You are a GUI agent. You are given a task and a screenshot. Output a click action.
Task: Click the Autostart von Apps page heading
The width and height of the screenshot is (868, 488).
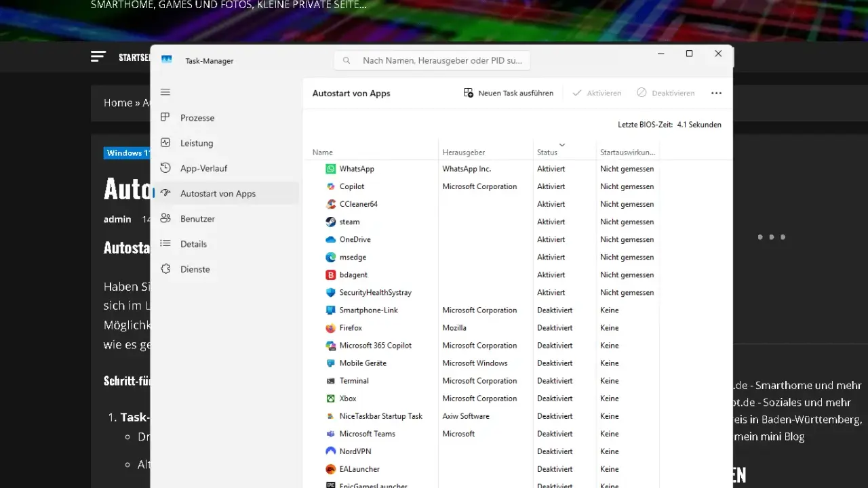[351, 94]
